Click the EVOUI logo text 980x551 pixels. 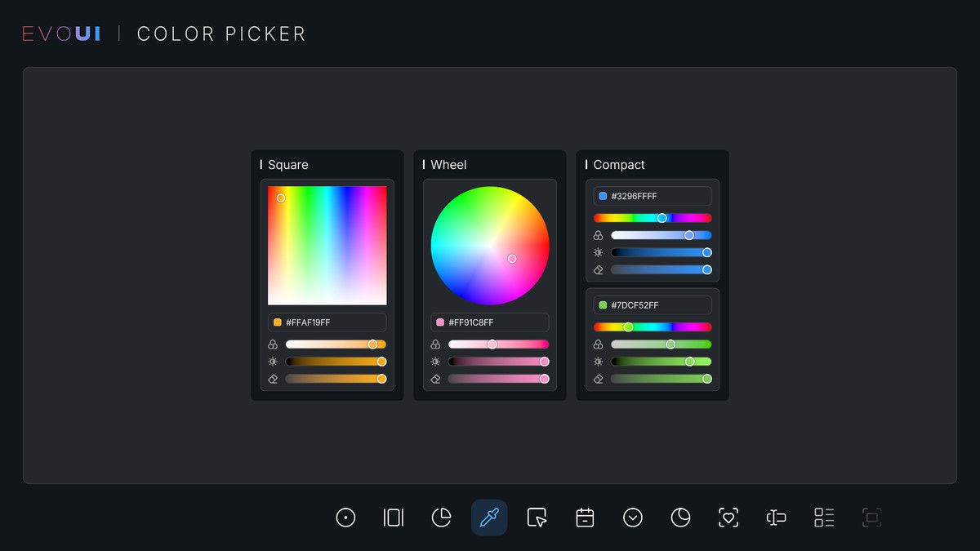click(x=61, y=33)
